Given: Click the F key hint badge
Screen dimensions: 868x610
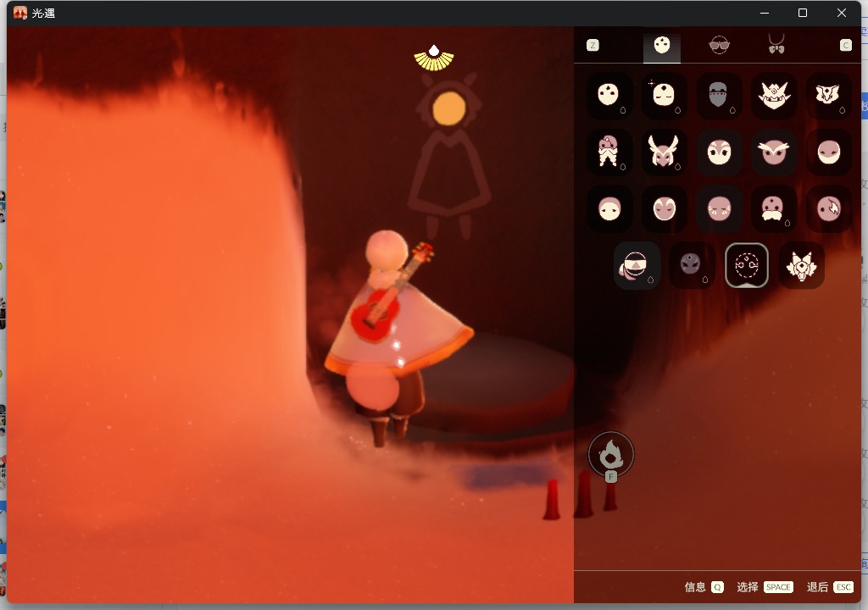Looking at the screenshot, I should (610, 477).
